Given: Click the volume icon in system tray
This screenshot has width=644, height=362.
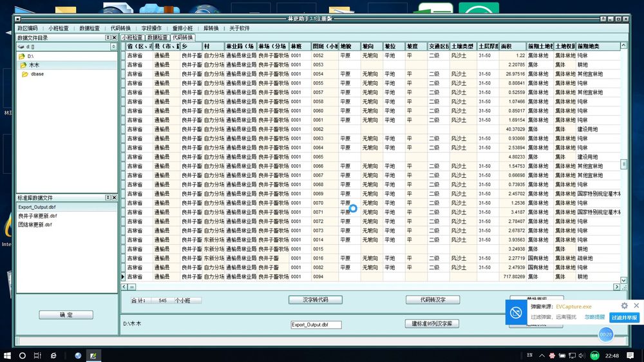Looking at the screenshot, I should [x=581, y=356].
